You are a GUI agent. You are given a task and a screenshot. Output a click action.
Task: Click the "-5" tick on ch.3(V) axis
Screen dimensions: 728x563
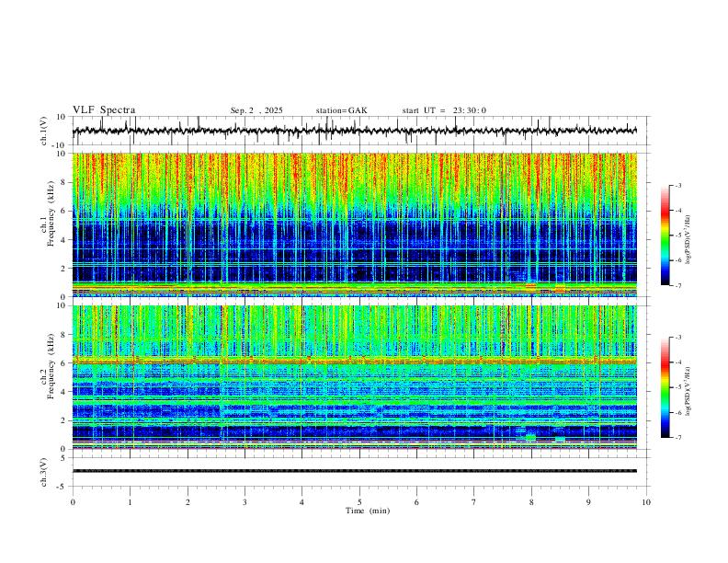click(x=63, y=487)
